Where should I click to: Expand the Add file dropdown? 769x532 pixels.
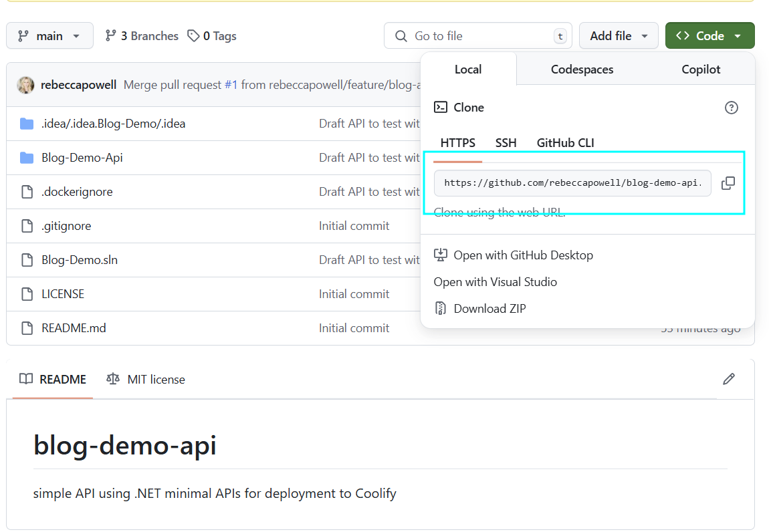619,35
